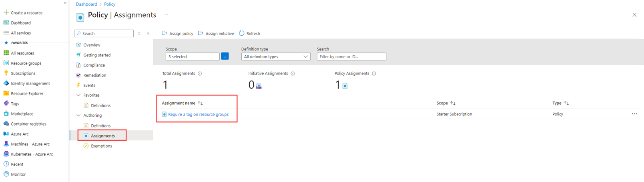Click Assign initiative button
This screenshot has height=182, width=644.
(216, 33)
